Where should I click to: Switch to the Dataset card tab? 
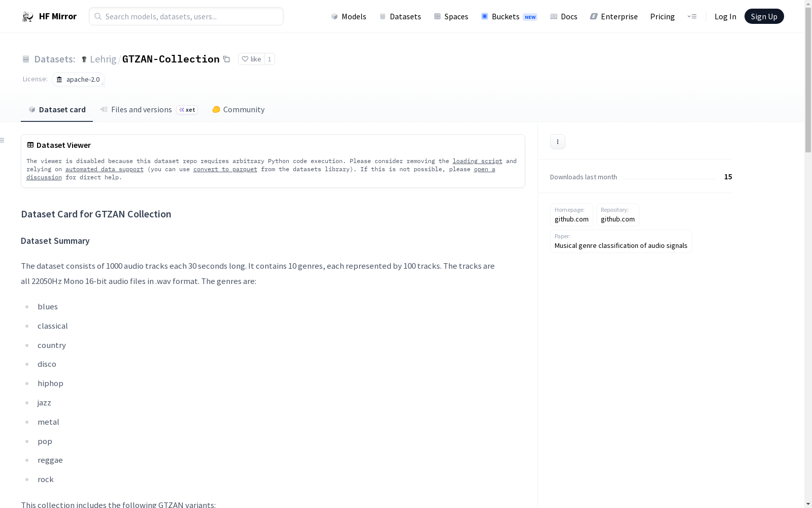tap(57, 110)
